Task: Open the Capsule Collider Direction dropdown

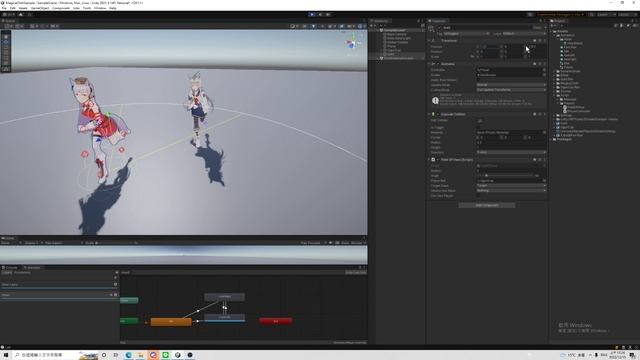Action: (511, 152)
